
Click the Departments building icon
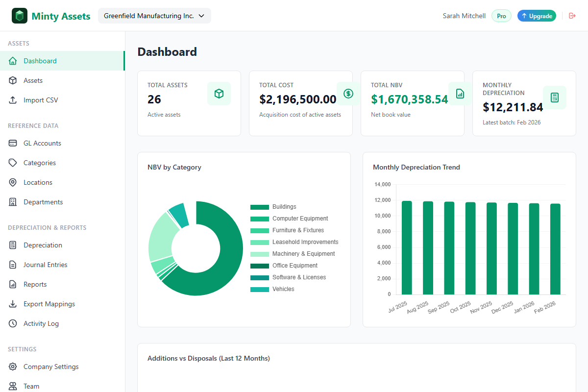click(x=13, y=202)
